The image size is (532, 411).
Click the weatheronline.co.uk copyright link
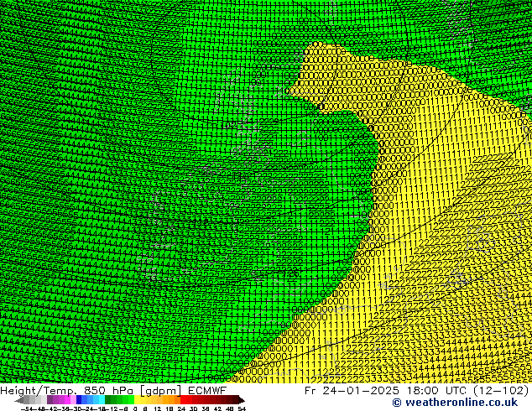pyautogui.click(x=455, y=403)
